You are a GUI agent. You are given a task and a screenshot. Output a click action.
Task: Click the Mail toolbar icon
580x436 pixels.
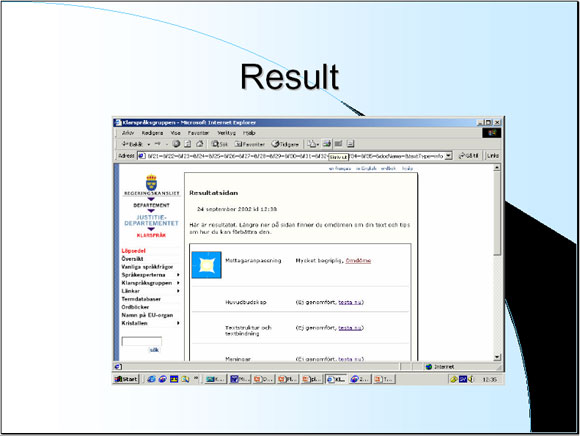point(311,144)
